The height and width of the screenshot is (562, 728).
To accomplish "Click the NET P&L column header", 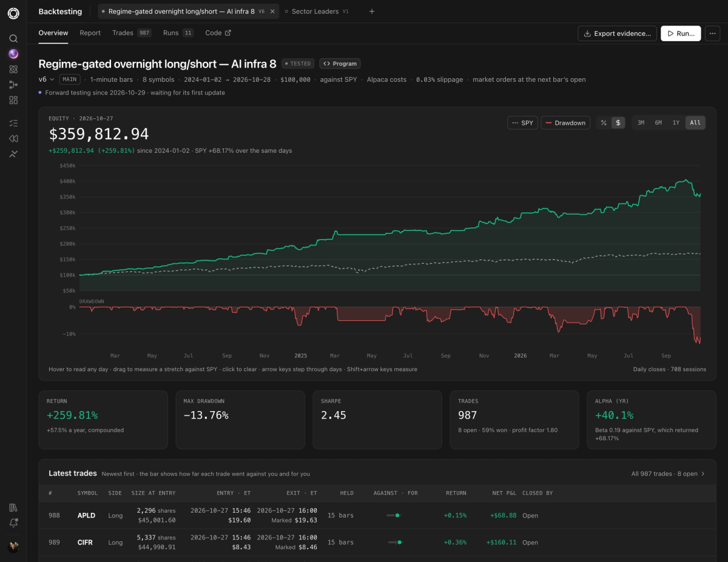I will point(504,493).
